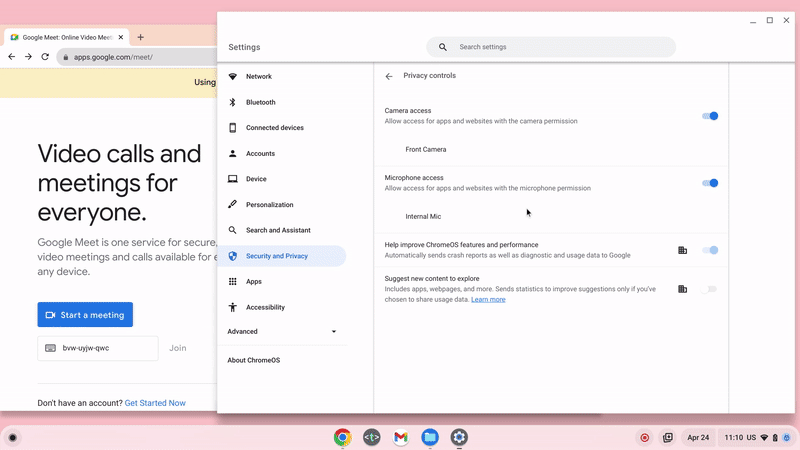The width and height of the screenshot is (800, 450).
Task: Open Device settings section
Action: pos(256,179)
